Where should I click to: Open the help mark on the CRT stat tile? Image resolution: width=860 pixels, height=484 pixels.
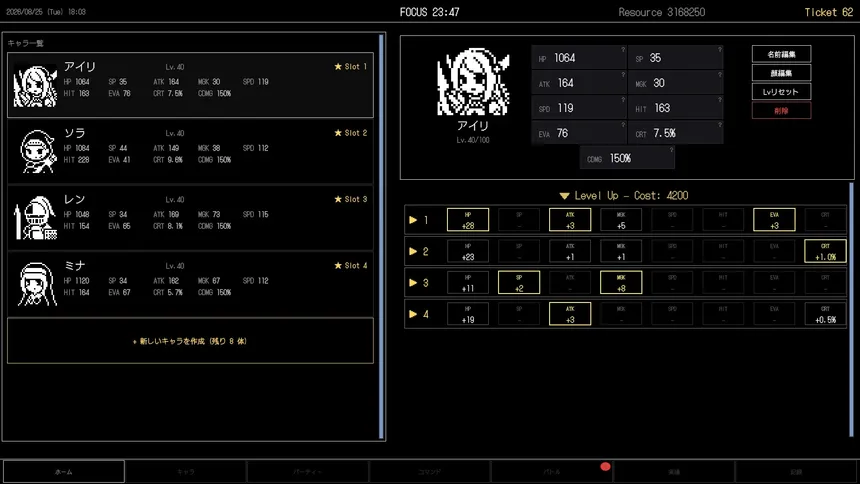point(719,125)
